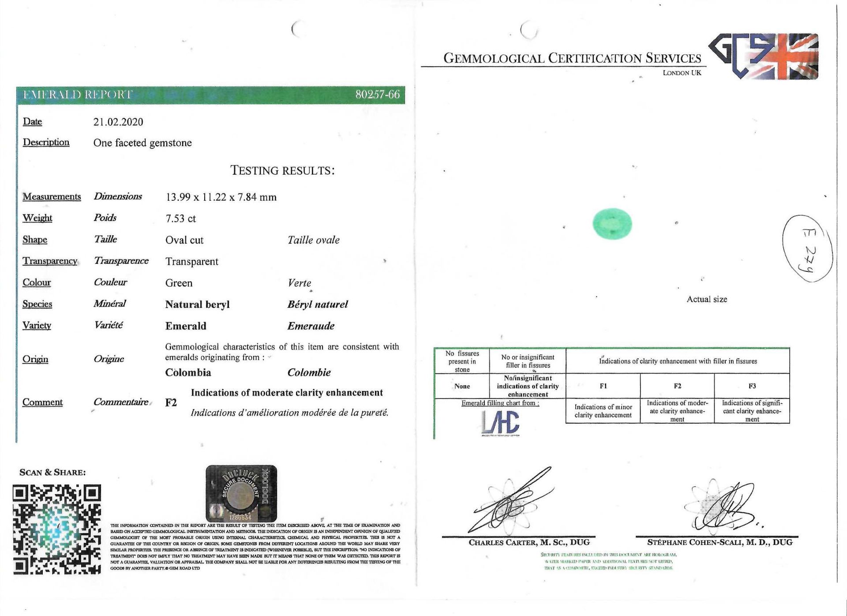Click the green security features note
Viewport: 847px width, 616px height.
tap(609, 561)
